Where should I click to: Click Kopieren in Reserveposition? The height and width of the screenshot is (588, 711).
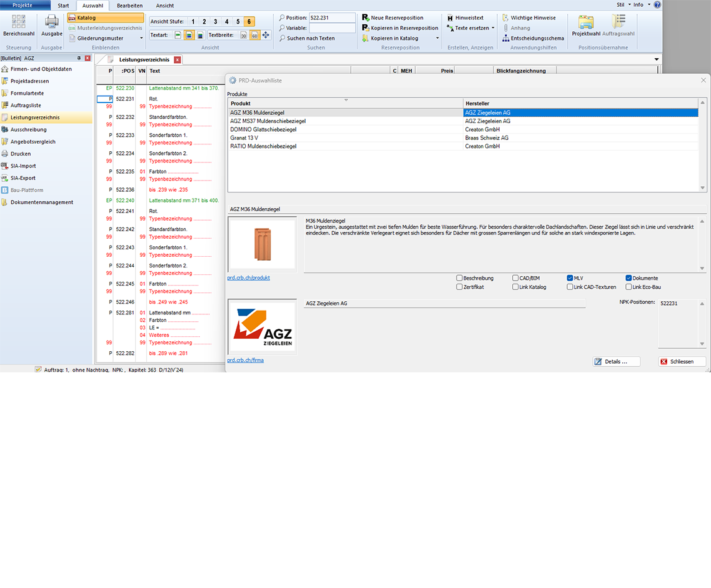pos(400,27)
